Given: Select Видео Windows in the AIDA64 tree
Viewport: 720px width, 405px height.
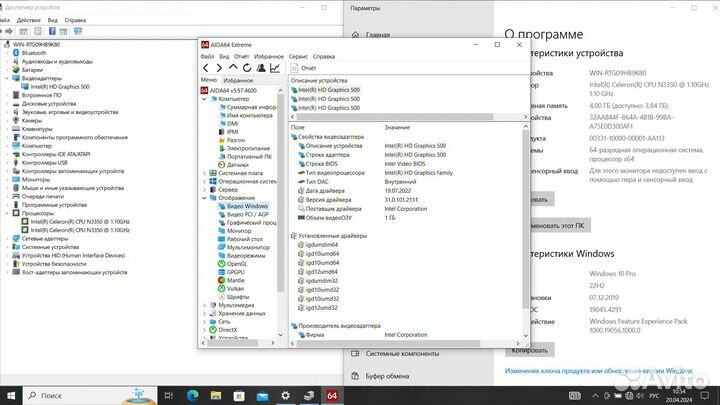Looking at the screenshot, I should click(247, 206).
